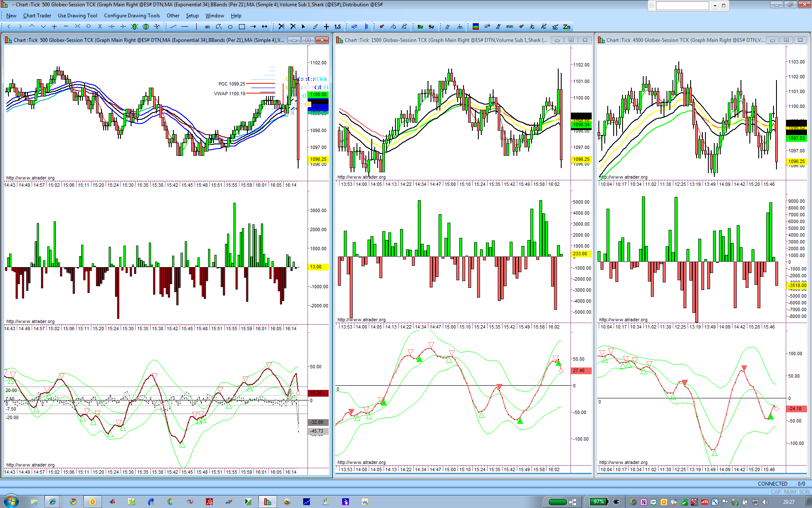Click the 'mm' toolbar icon
This screenshot has width=812, height=508.
(x=510, y=27)
